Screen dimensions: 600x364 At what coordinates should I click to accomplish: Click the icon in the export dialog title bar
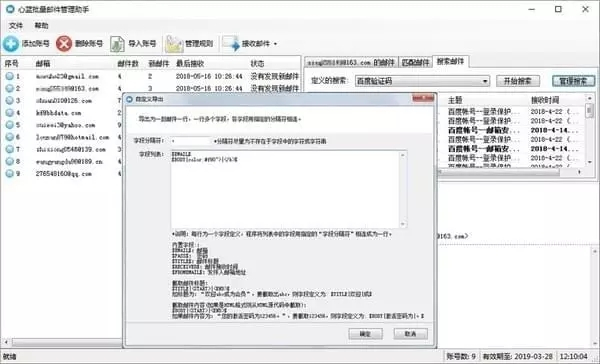click(129, 100)
